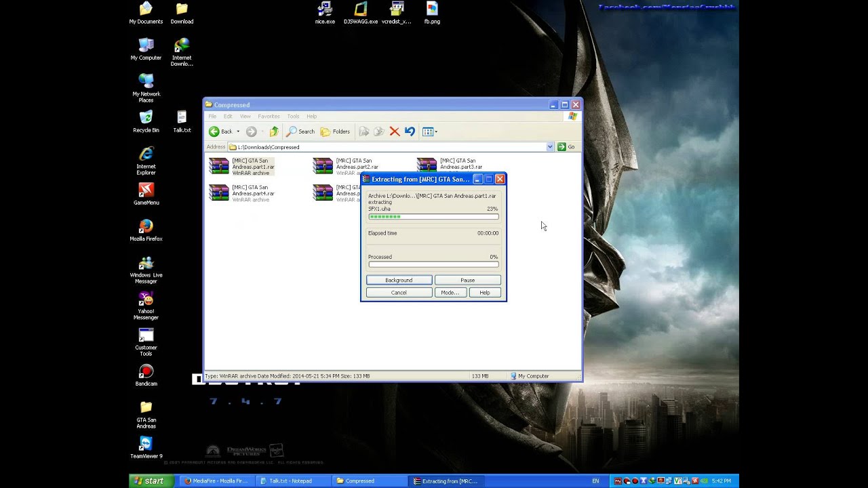The width and height of the screenshot is (868, 488).
Task: Switch to Compressed folder taskbar item
Action: tap(371, 481)
